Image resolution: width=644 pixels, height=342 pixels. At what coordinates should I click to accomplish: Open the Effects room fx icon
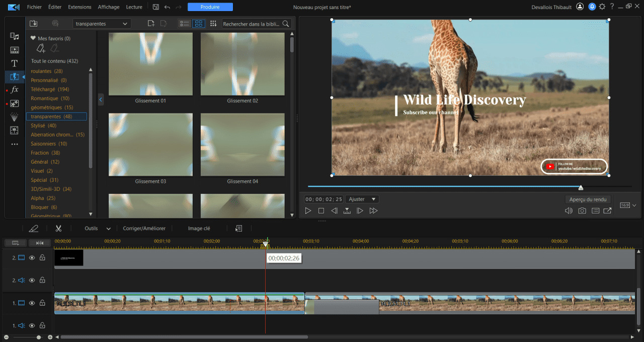(15, 90)
